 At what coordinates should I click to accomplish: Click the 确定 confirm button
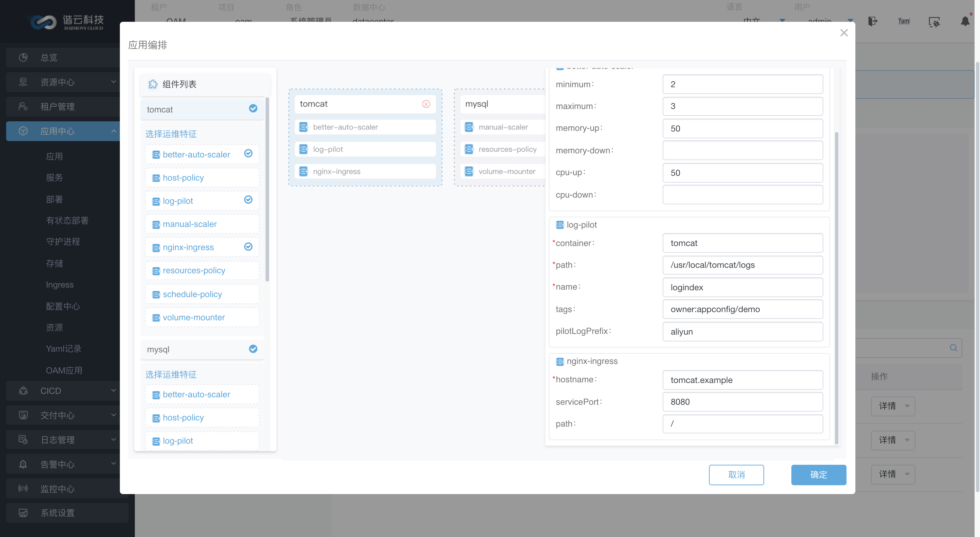click(x=819, y=475)
